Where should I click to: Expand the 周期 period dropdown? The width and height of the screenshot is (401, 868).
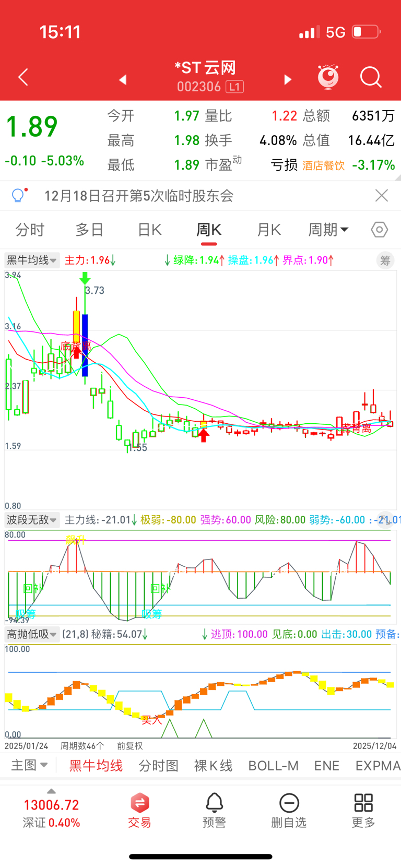[328, 230]
